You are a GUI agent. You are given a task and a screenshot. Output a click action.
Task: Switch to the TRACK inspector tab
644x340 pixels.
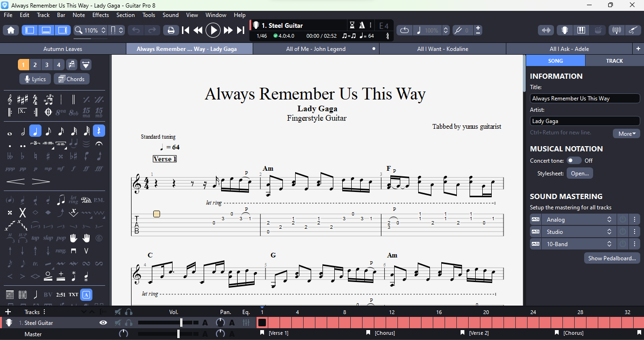(614, 61)
